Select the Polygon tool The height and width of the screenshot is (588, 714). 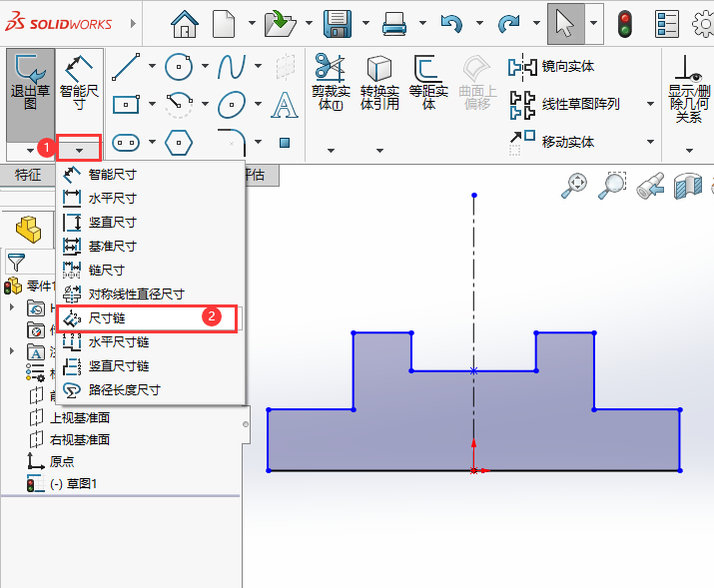(179, 143)
